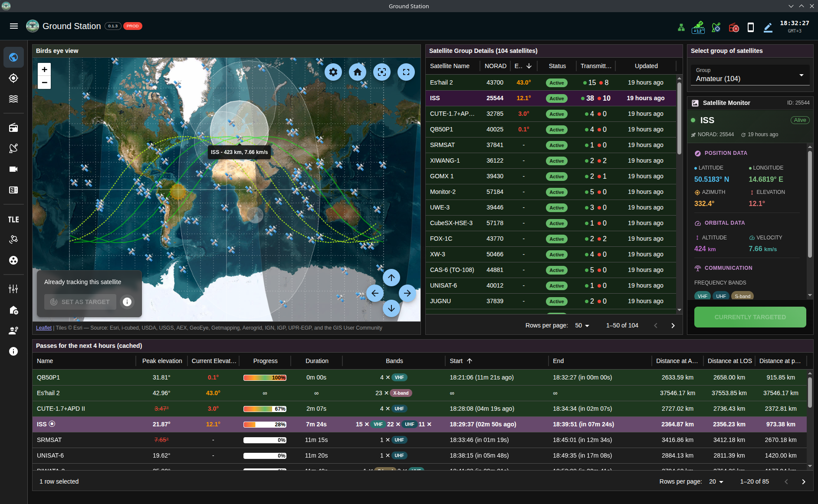Select the ISS target indicator in passes

pos(52,424)
